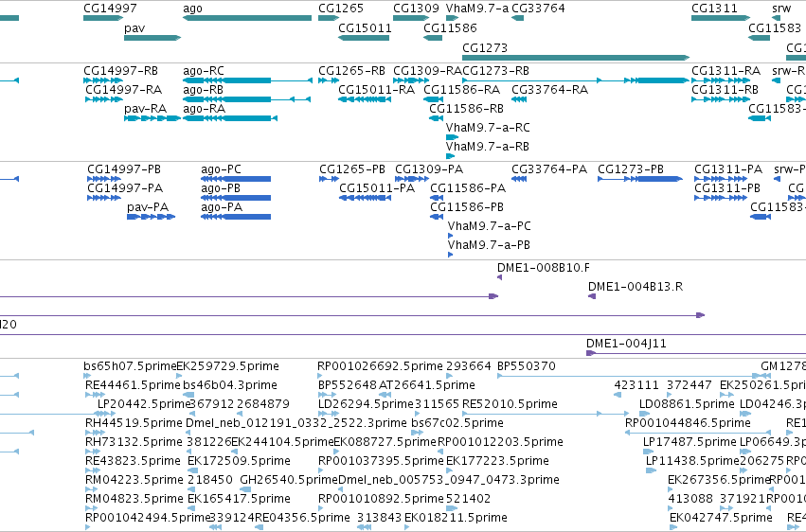Click the LP20442.5prime EST label
806x532 pixels.
click(144, 404)
